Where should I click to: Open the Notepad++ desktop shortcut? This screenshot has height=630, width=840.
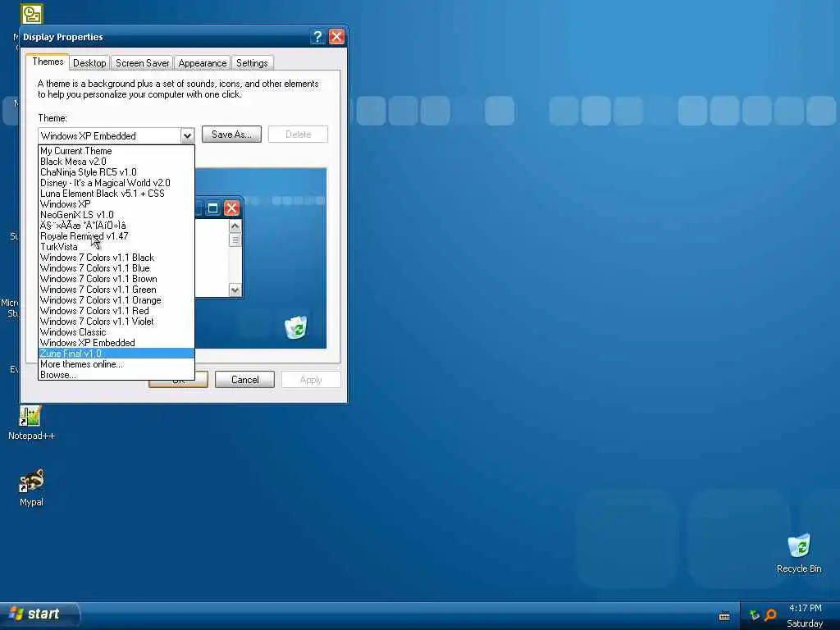30,422
